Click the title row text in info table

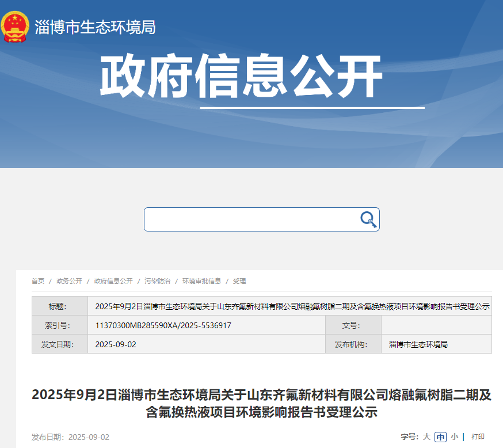pyautogui.click(x=292, y=306)
